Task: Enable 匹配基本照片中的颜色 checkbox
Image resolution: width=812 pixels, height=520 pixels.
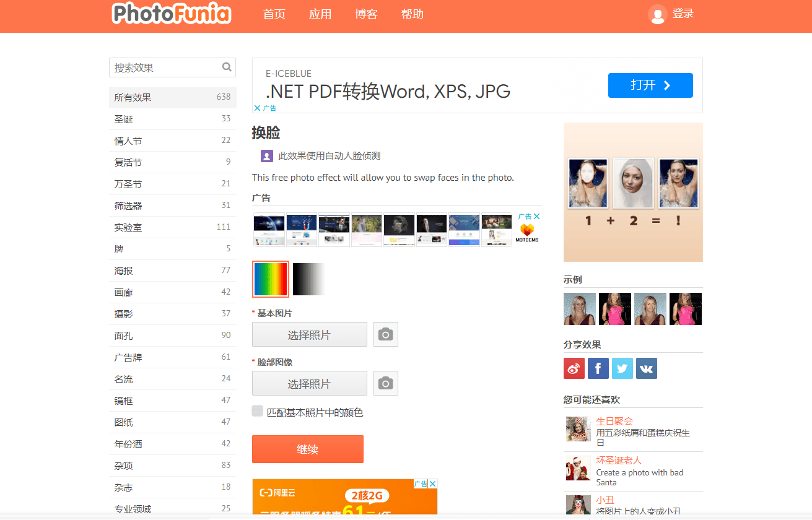Action: pos(257,410)
